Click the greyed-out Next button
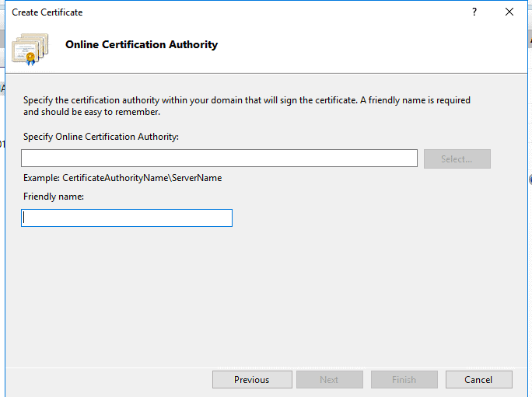The width and height of the screenshot is (532, 397). 330,379
